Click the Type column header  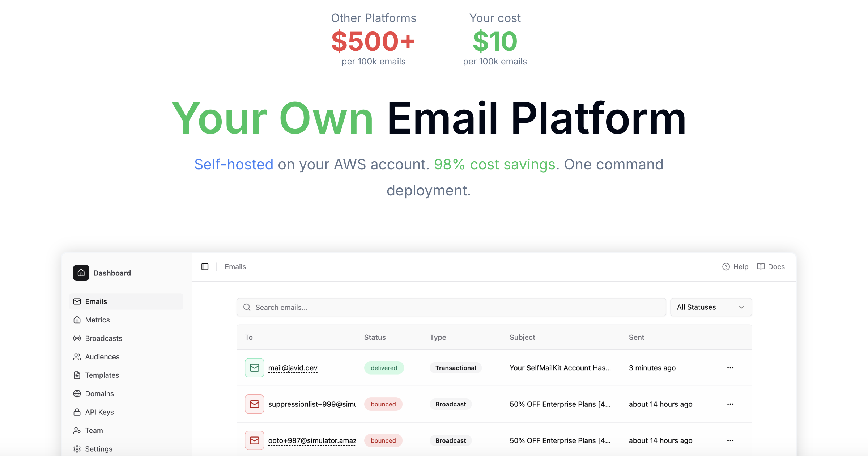click(438, 337)
